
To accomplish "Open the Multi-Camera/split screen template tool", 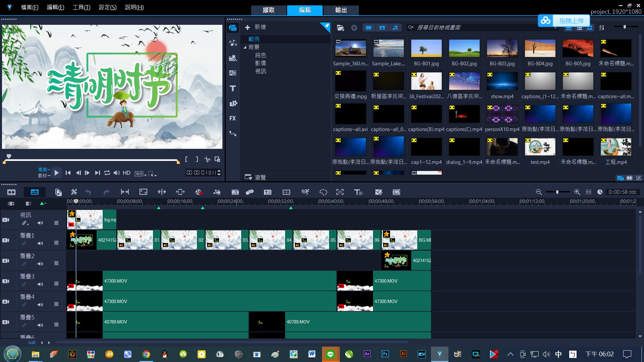I will click(x=286, y=192).
